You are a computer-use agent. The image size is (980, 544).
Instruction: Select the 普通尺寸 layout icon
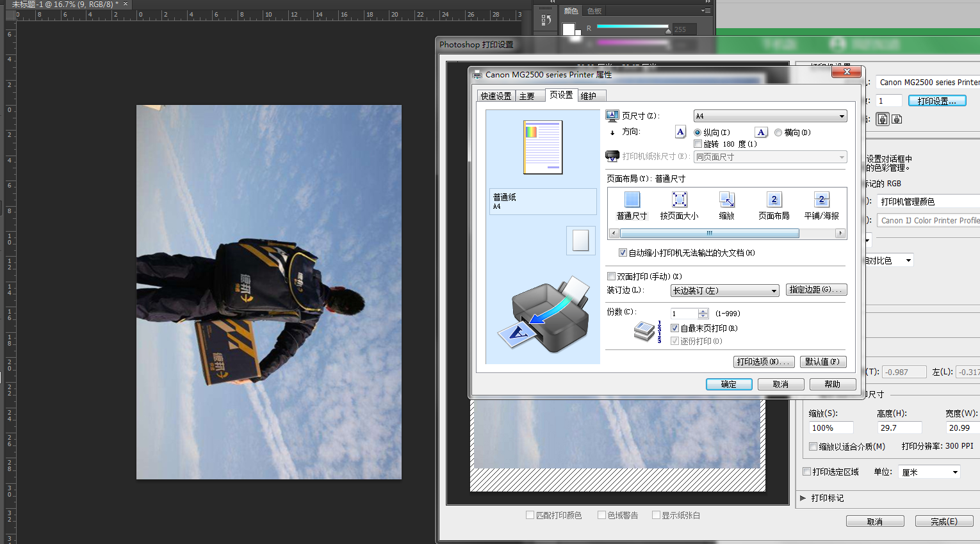tap(632, 200)
